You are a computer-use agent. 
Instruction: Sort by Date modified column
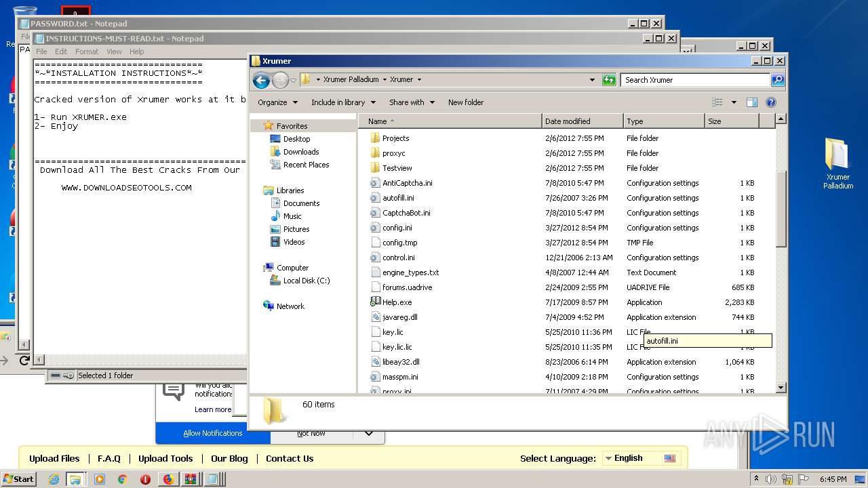tap(583, 121)
